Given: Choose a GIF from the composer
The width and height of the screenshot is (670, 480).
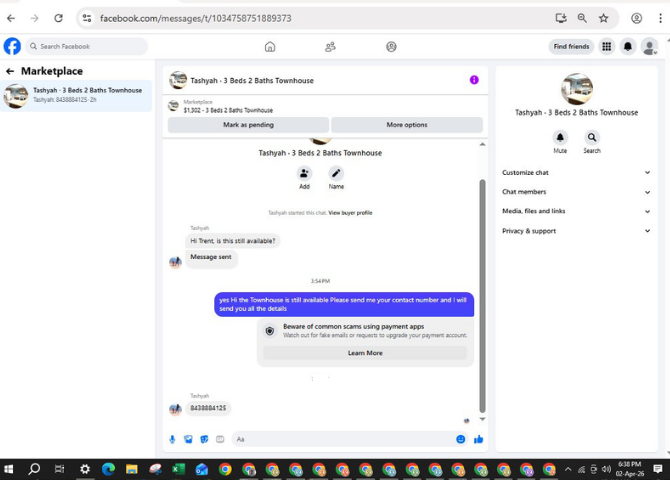Looking at the screenshot, I should [x=220, y=439].
